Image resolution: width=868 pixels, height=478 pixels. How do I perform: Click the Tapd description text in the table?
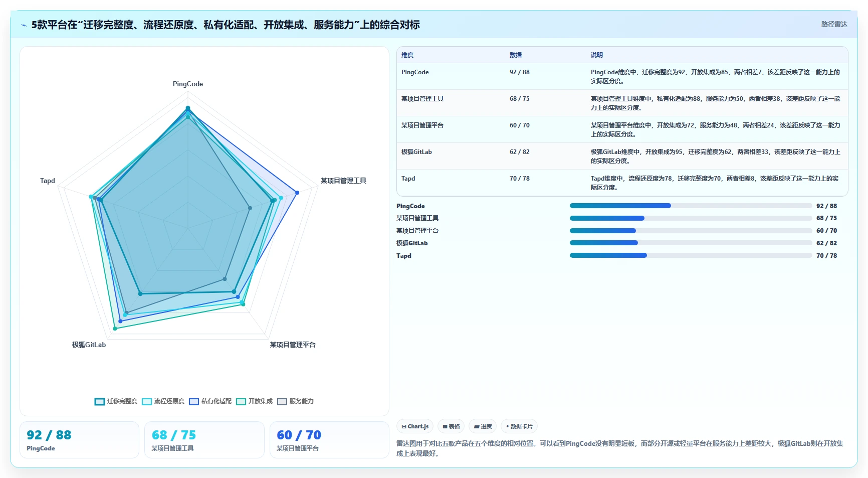(x=715, y=183)
